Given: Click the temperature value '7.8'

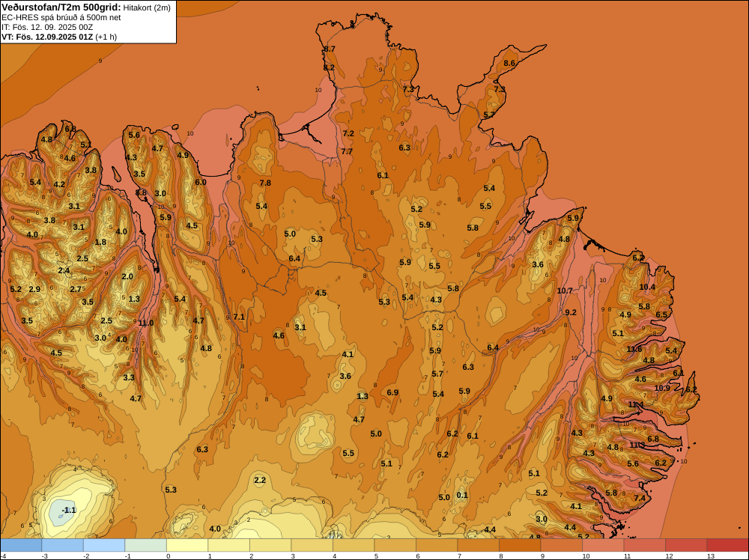Looking at the screenshot, I should point(265,183).
